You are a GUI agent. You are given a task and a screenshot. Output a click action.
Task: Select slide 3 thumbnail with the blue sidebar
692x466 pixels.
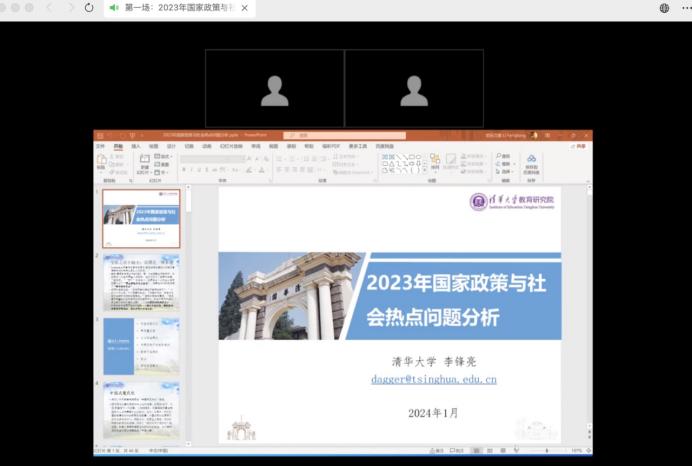coord(141,346)
